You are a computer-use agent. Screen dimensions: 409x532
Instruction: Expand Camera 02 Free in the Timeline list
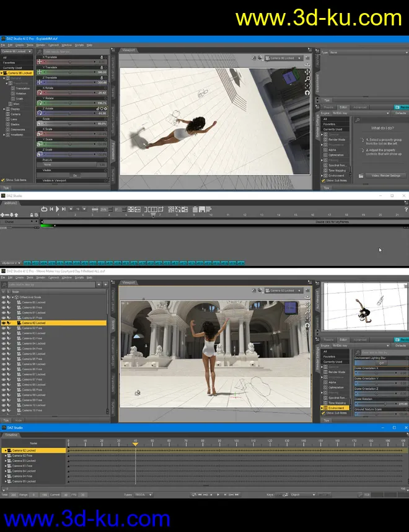(x=6, y=456)
